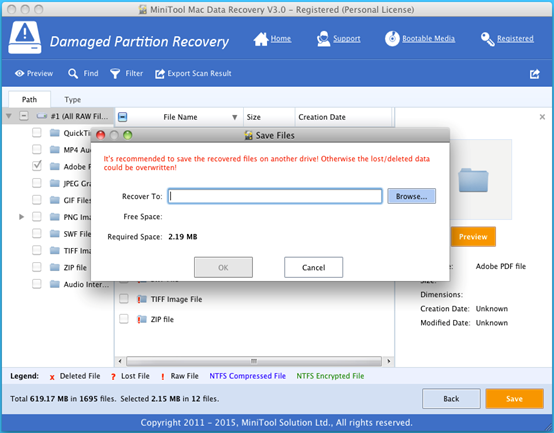Click the Home house icon

click(x=261, y=39)
